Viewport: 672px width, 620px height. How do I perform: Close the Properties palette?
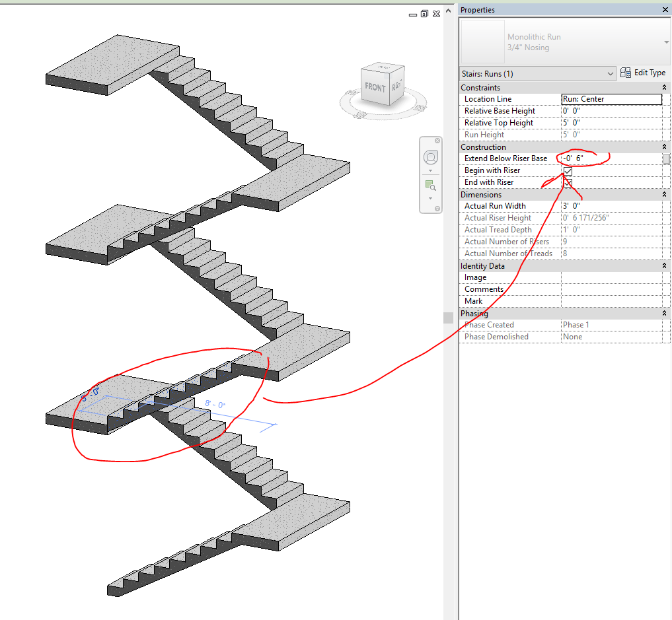pos(665,9)
